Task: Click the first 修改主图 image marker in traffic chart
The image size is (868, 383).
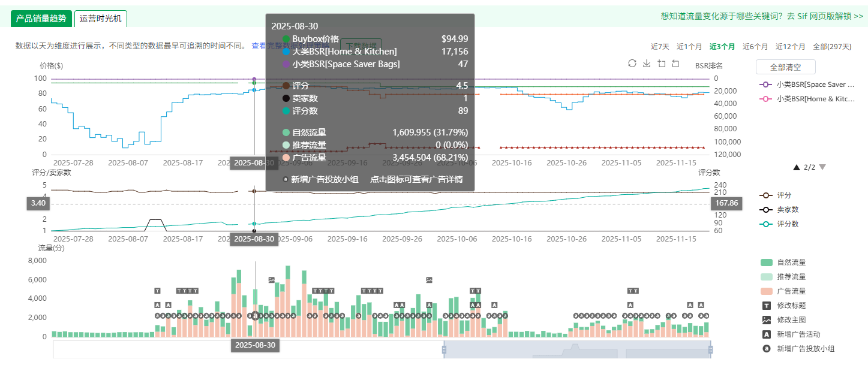Action: point(272,280)
